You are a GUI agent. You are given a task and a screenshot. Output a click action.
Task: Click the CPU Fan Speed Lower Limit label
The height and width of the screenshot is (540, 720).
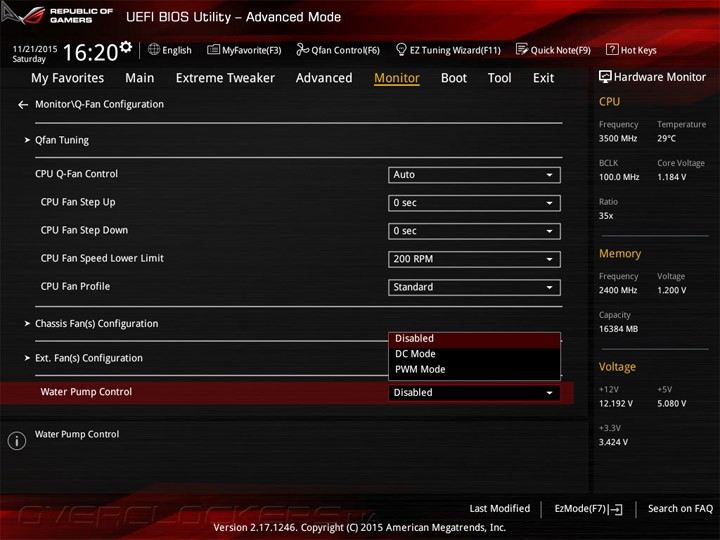point(102,259)
